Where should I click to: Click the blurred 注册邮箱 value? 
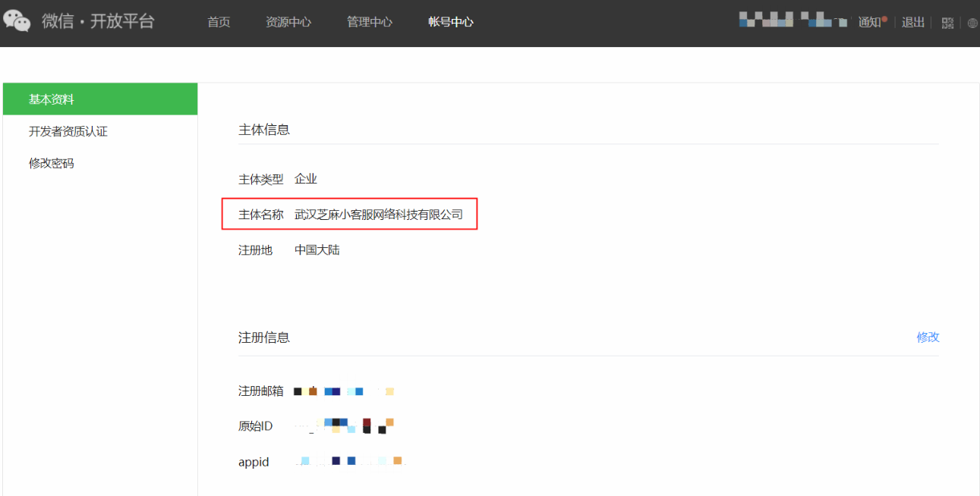[344, 391]
